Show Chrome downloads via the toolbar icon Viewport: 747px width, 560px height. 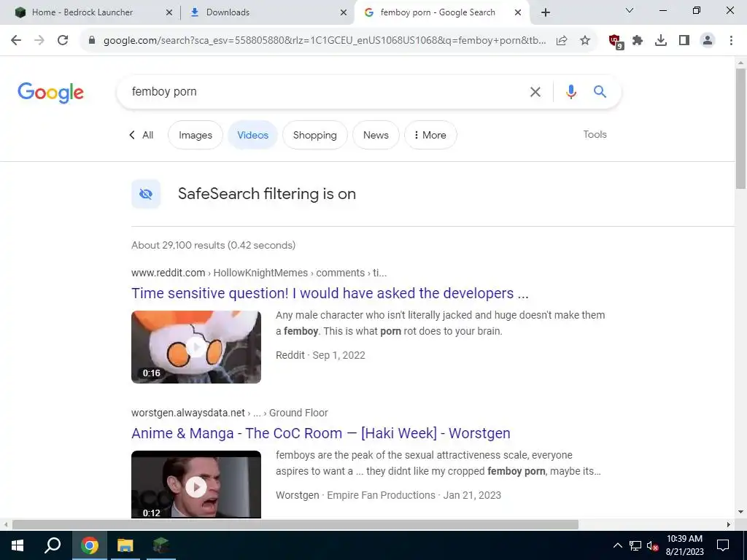[x=661, y=41]
